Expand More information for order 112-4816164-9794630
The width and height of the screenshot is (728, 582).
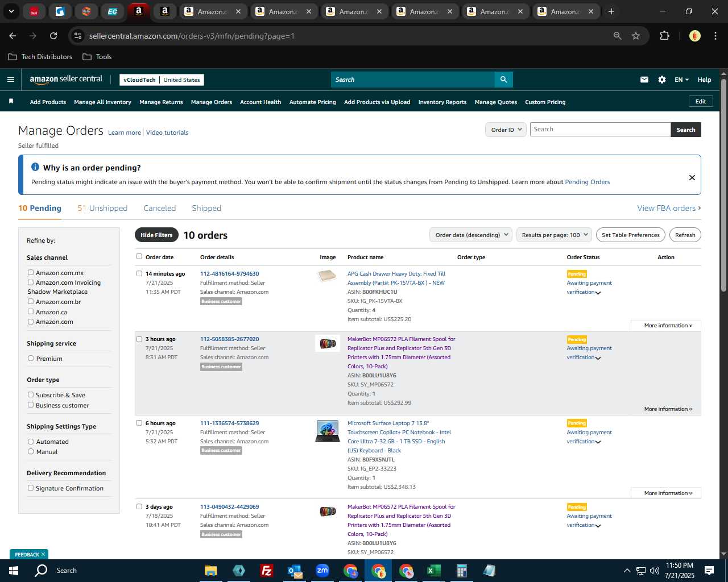click(x=668, y=326)
